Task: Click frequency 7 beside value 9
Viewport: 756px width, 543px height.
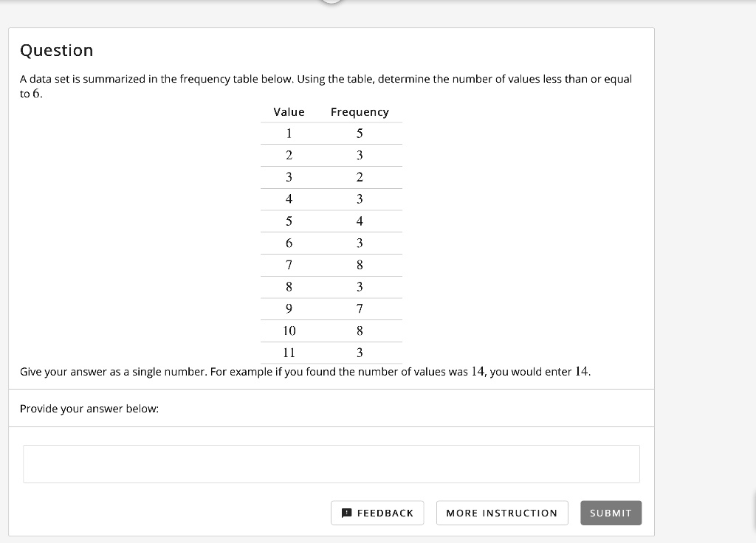Action: pos(360,308)
